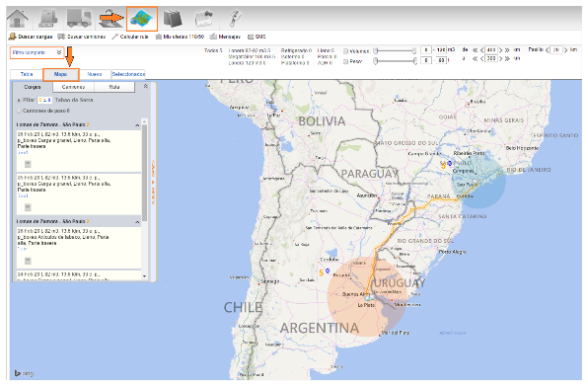588x387 pixels.
Task: Collapse the cargo side panel with double chevron
Action: pyautogui.click(x=146, y=86)
